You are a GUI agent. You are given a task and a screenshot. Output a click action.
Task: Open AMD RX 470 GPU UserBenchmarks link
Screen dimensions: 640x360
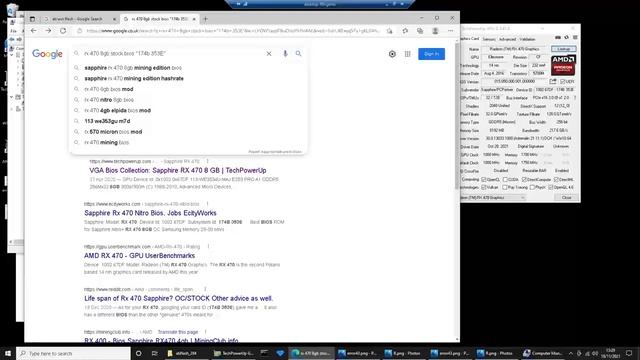pyautogui.click(x=140, y=256)
